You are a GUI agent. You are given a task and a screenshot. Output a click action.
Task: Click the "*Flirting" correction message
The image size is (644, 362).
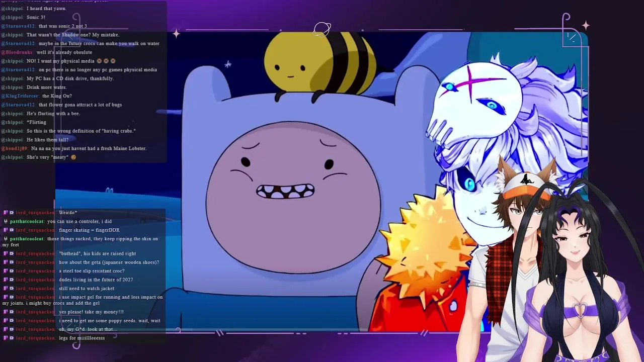coord(36,122)
